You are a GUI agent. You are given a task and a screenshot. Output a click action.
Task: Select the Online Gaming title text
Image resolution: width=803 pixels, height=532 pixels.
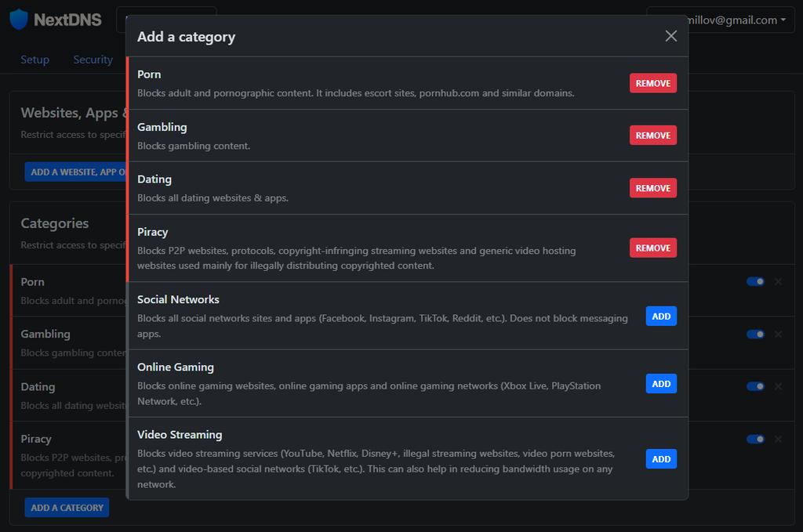click(176, 367)
